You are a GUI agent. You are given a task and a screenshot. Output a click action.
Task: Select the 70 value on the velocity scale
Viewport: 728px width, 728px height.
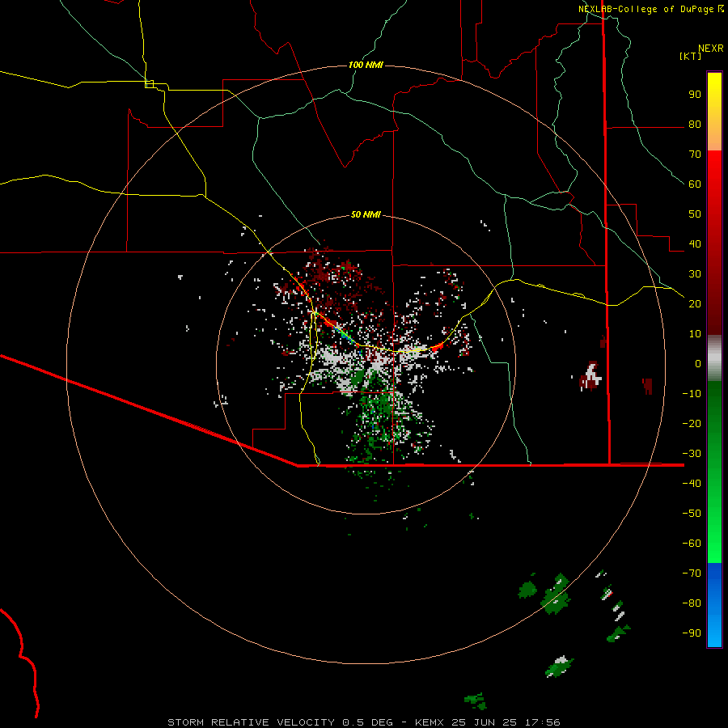click(x=695, y=154)
